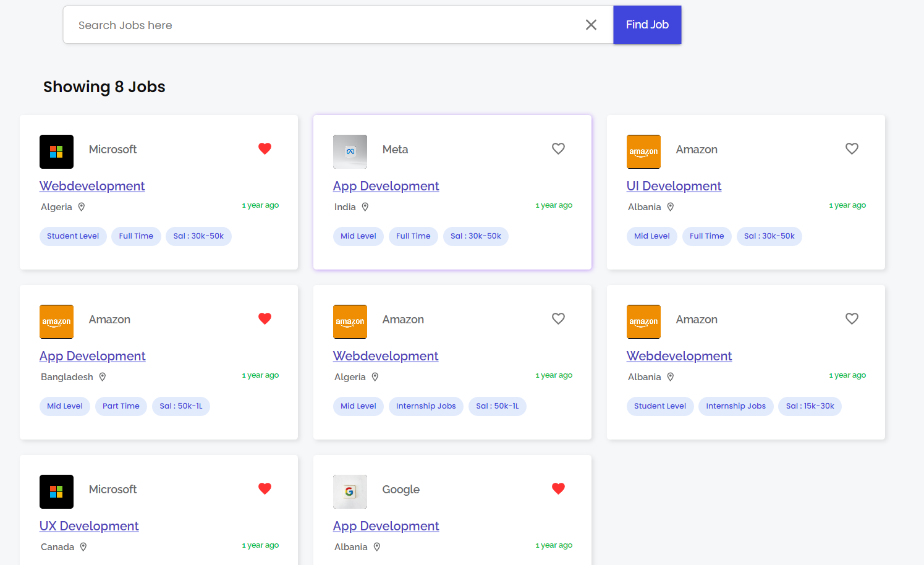Click Mid Level tag on Amazon Algeria card
Viewport: 924px width, 565px height.
(358, 406)
